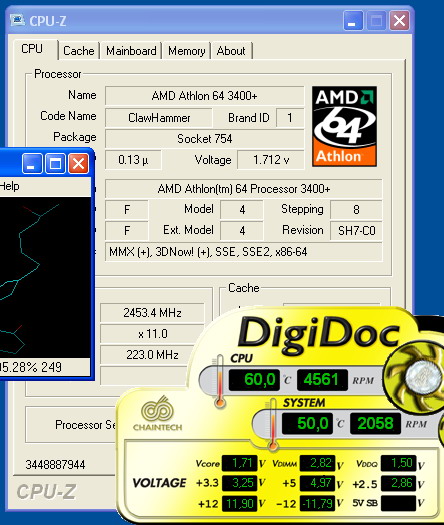The height and width of the screenshot is (525, 444).
Task: Click the CPU temperature 60,0 display
Action: click(x=254, y=380)
